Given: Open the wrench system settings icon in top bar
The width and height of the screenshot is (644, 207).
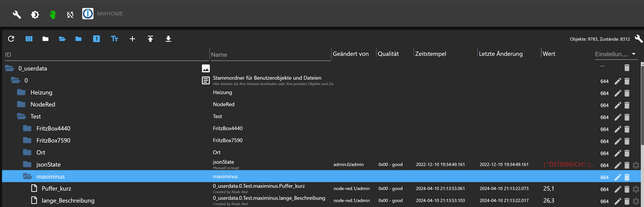Looking at the screenshot, I should click(x=17, y=15).
